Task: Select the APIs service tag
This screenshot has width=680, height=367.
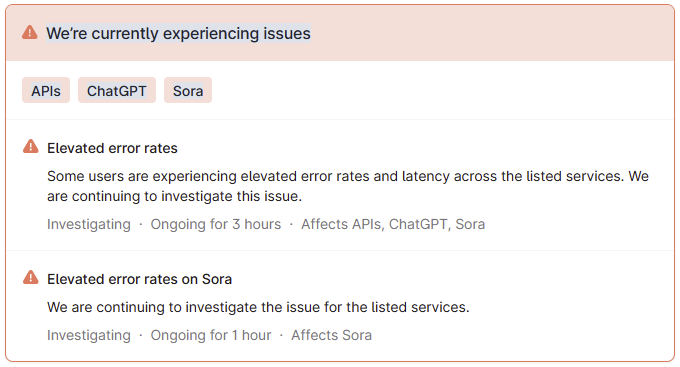Action: click(x=46, y=90)
